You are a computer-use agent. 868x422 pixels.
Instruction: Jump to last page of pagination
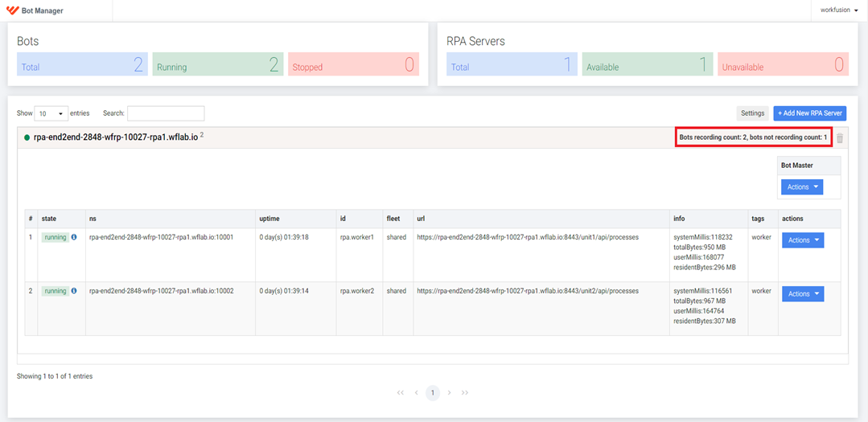pyautogui.click(x=465, y=393)
